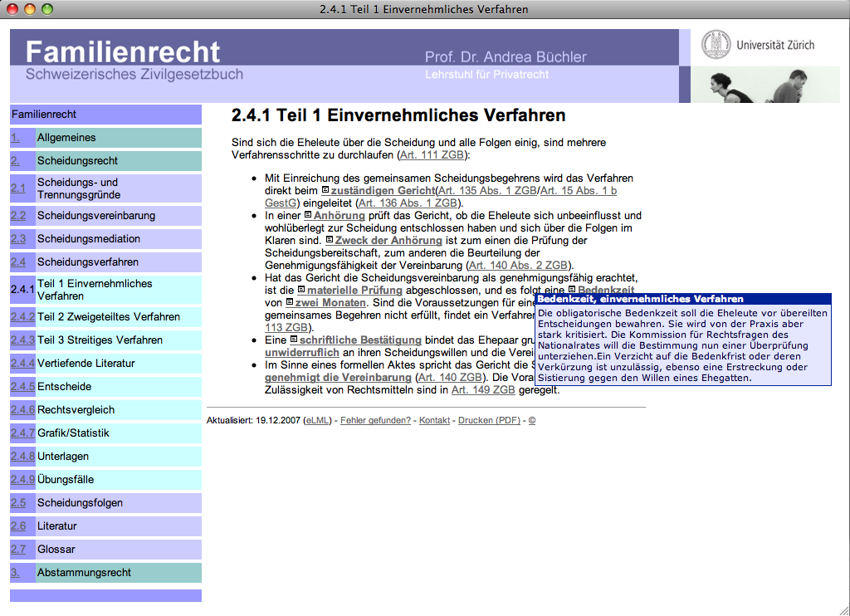
Task: Open 2.4.9 Übungsfälle
Action: coord(105,480)
